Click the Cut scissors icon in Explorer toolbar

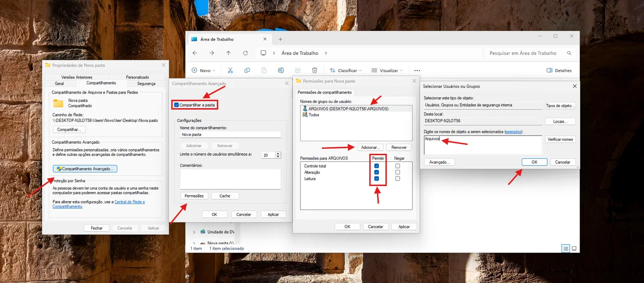point(230,70)
